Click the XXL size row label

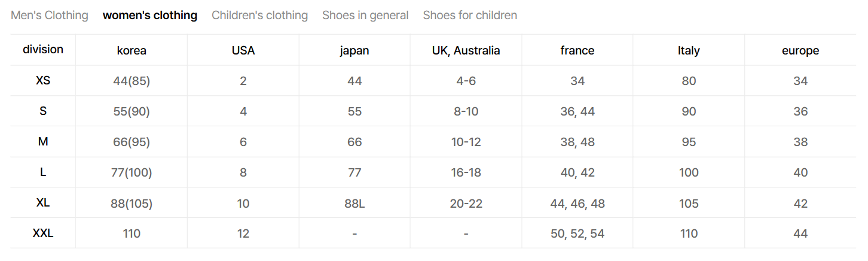click(x=43, y=233)
